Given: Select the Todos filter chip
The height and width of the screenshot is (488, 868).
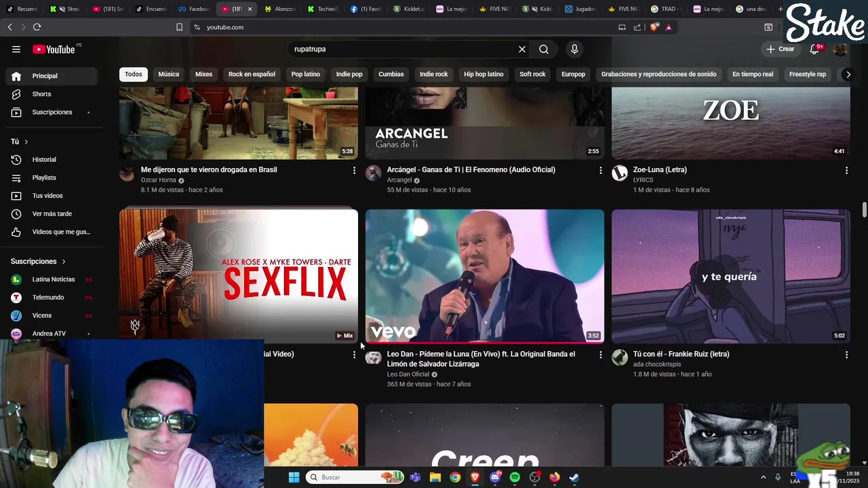Looking at the screenshot, I should pos(134,74).
